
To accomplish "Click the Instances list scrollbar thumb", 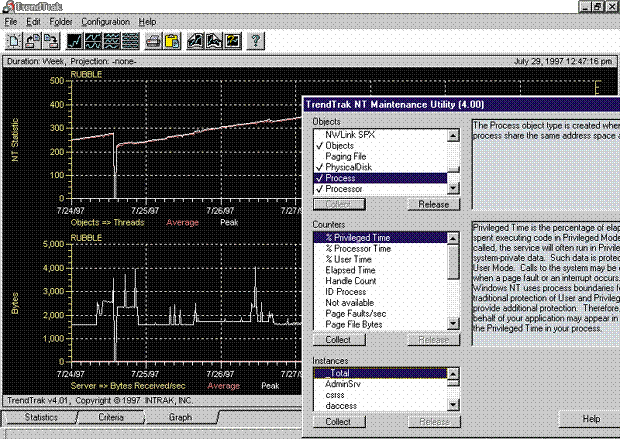I will (x=453, y=382).
